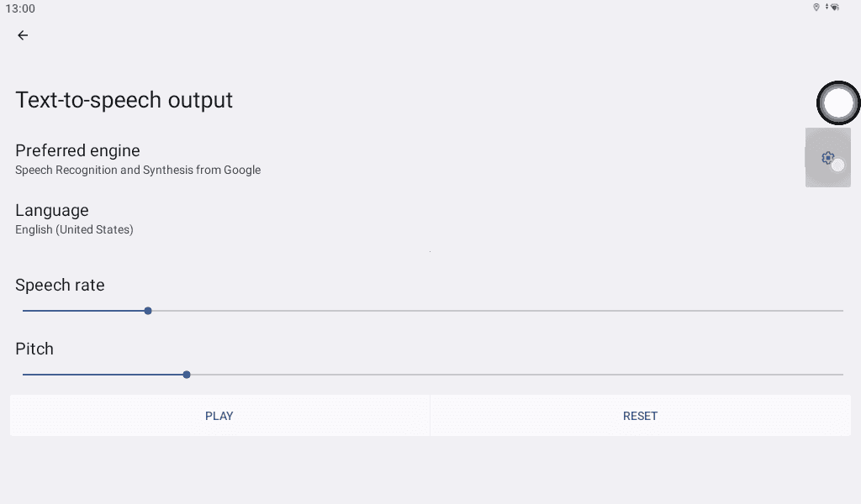This screenshot has height=504, width=861.
Task: Click the far right end of the Speech rate track
Action: [x=841, y=311]
